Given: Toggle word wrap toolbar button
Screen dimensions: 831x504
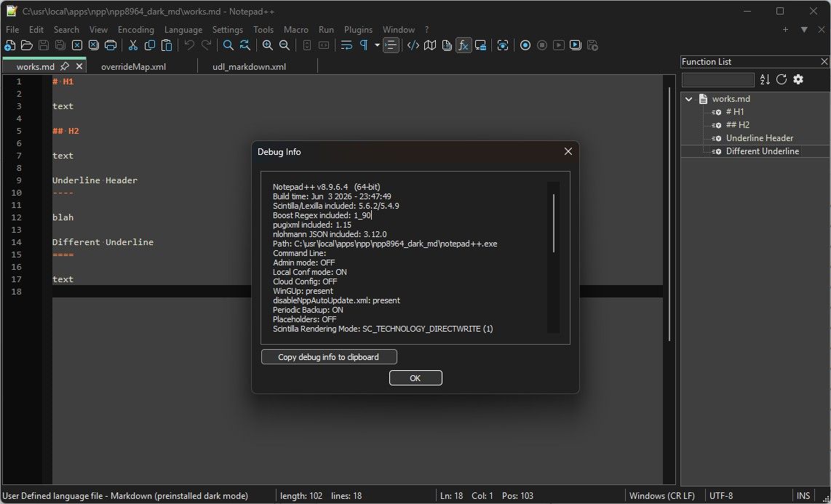Looking at the screenshot, I should [x=346, y=46].
